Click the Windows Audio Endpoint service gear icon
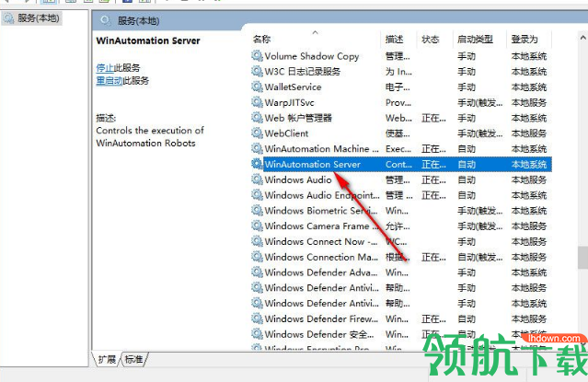 [257, 195]
